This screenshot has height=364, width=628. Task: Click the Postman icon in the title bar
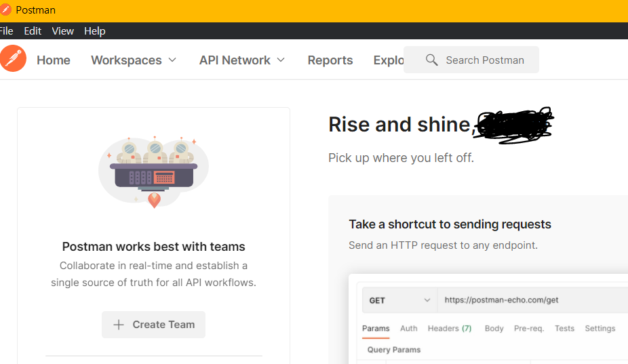point(5,9)
